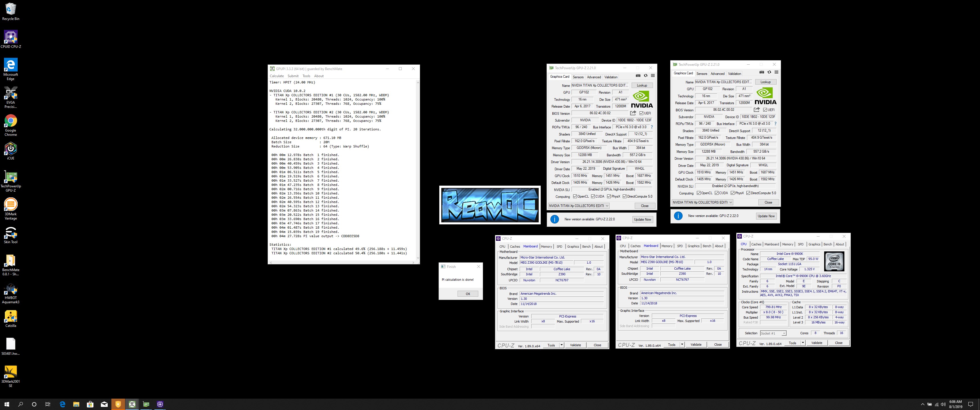The image size is (980, 410).
Task: Click Bus Interface question mark in left GPU-Z
Action: pyautogui.click(x=652, y=127)
